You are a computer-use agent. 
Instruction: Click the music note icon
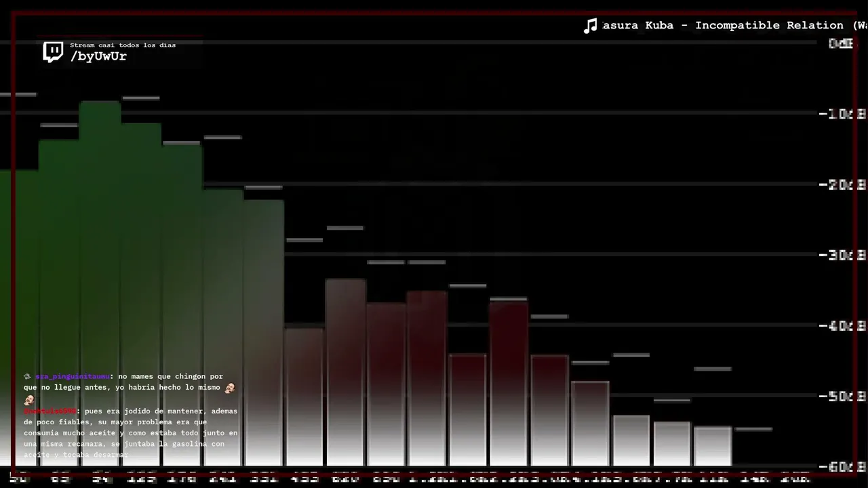(x=591, y=26)
